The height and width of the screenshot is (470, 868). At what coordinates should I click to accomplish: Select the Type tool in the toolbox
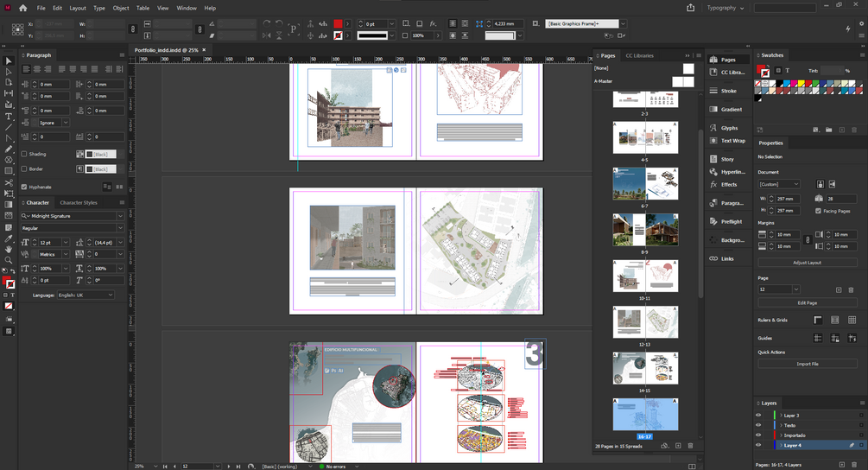tap(9, 116)
